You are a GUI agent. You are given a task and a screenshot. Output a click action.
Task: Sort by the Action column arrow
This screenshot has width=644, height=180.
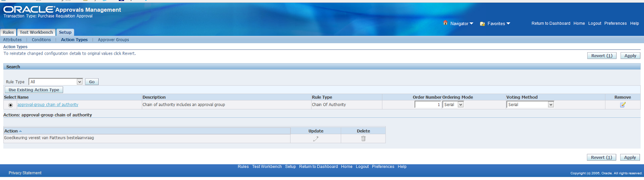(x=21, y=131)
